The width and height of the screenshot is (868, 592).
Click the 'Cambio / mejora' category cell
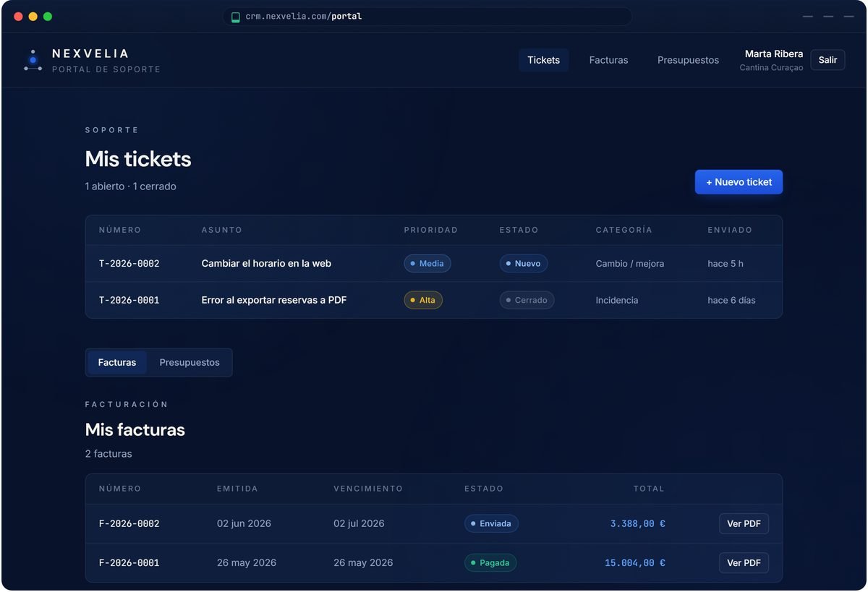tap(630, 264)
